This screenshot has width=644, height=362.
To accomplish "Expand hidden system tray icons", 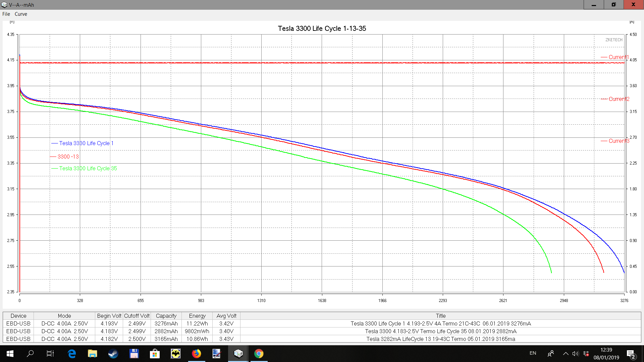I will pyautogui.click(x=566, y=354).
